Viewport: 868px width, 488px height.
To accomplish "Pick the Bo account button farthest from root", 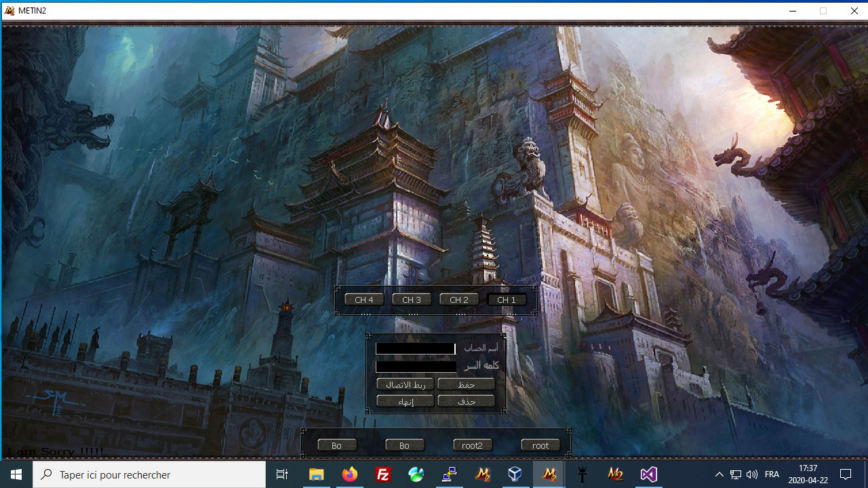I will (337, 445).
